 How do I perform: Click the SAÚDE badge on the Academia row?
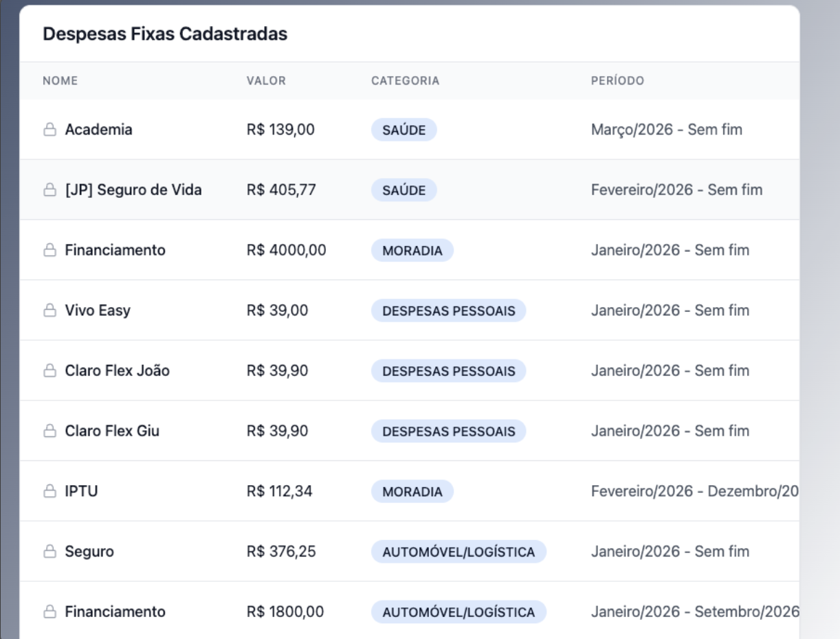click(x=404, y=130)
